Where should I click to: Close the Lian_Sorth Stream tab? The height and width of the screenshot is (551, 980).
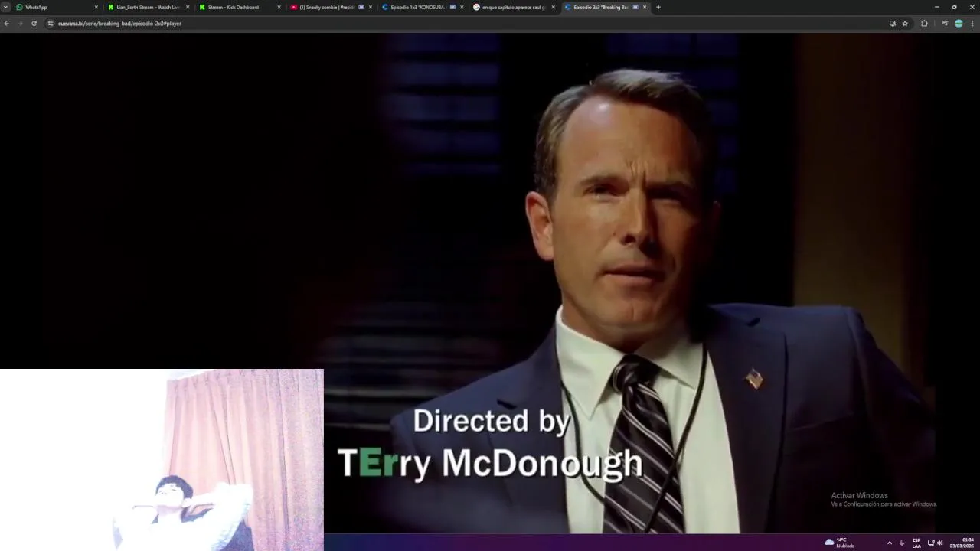point(188,7)
